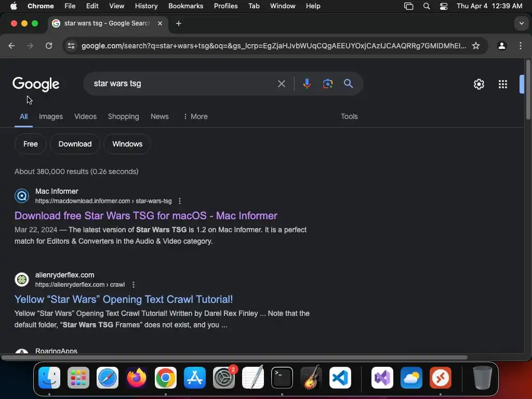Open Chrome three-dot menu
The height and width of the screenshot is (399, 532).
[x=521, y=46]
